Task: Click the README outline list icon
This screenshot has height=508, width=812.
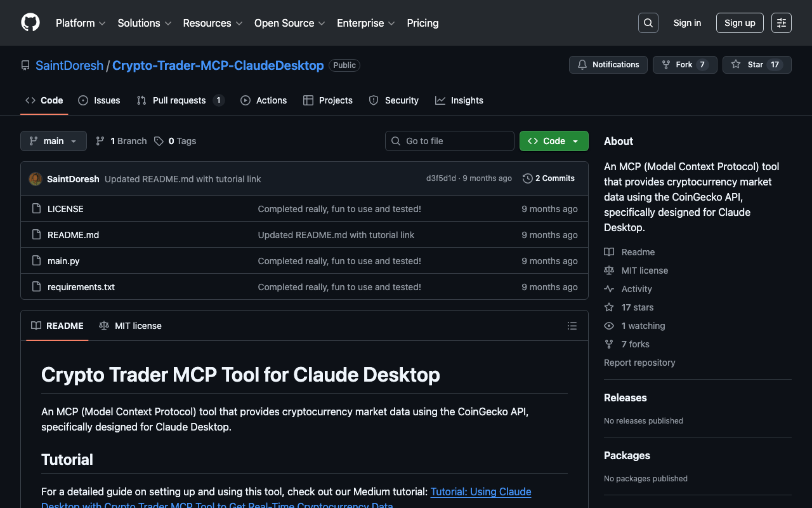Action: (572, 326)
